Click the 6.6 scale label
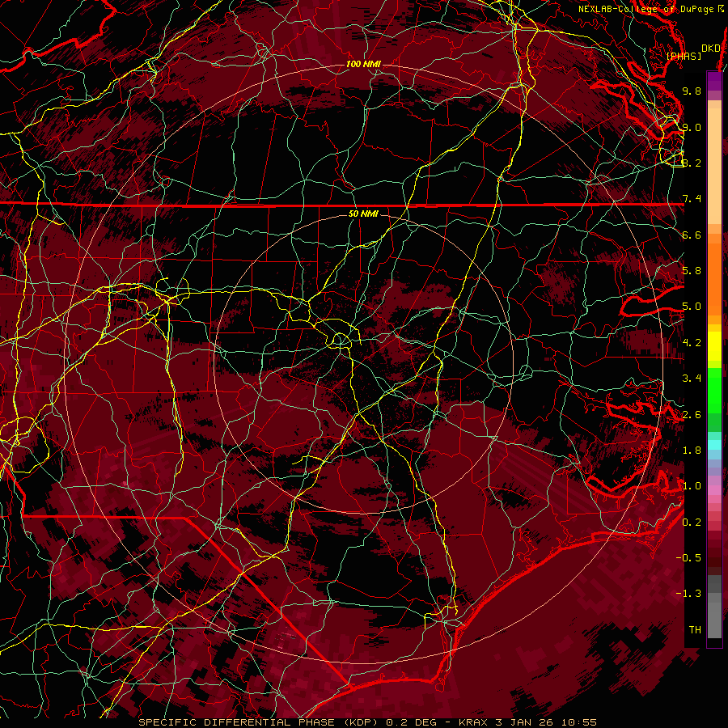Viewport: 728px width, 728px height. [x=692, y=235]
